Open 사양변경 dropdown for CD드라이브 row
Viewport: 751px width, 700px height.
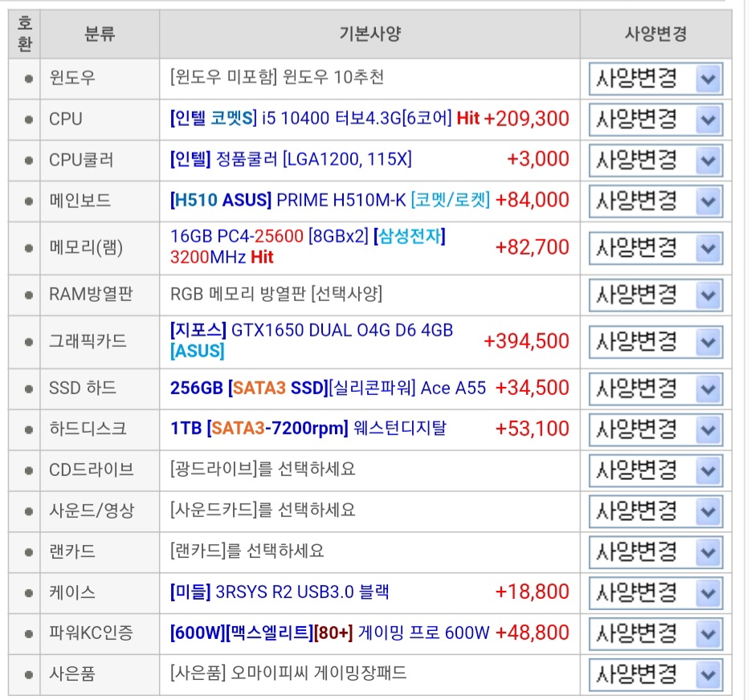coord(655,470)
